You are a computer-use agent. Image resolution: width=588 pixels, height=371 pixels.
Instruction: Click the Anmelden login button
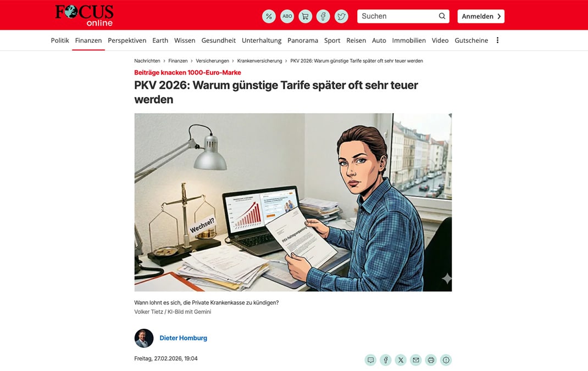click(481, 16)
